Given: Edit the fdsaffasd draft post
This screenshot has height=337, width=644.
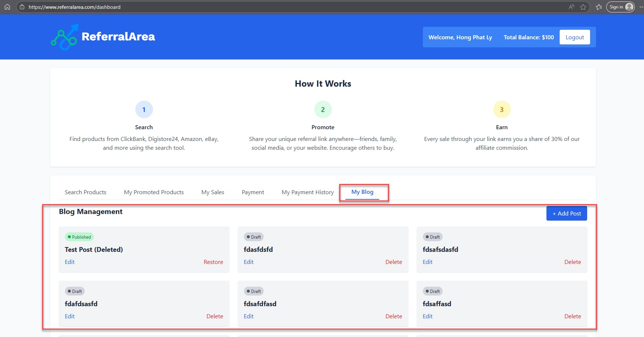Looking at the screenshot, I should tap(428, 316).
